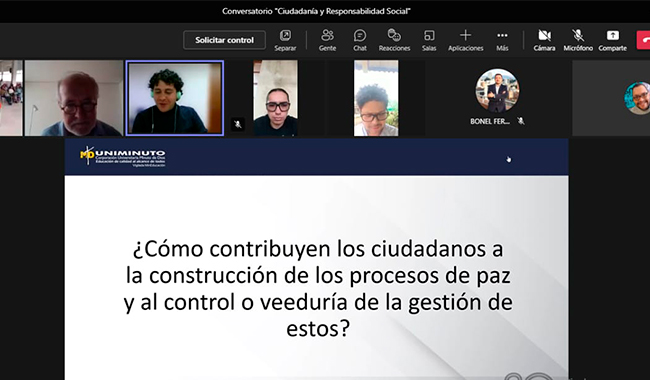Hang up with the red leave button
Screen dimensions: 650x380
coord(643,40)
